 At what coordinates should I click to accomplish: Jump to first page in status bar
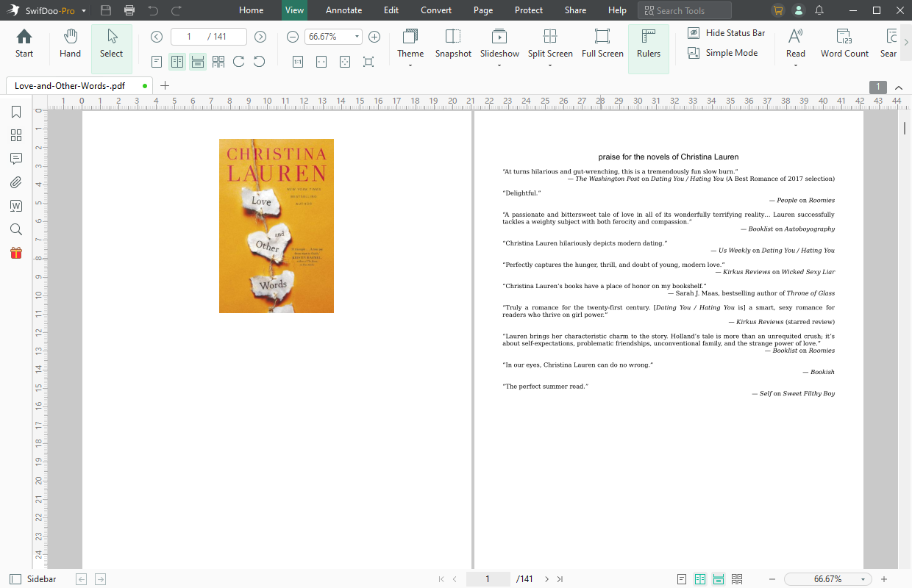441,579
